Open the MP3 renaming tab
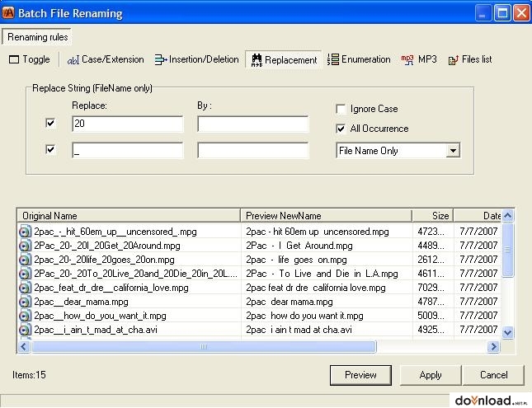The image size is (532, 408). pyautogui.click(x=419, y=59)
